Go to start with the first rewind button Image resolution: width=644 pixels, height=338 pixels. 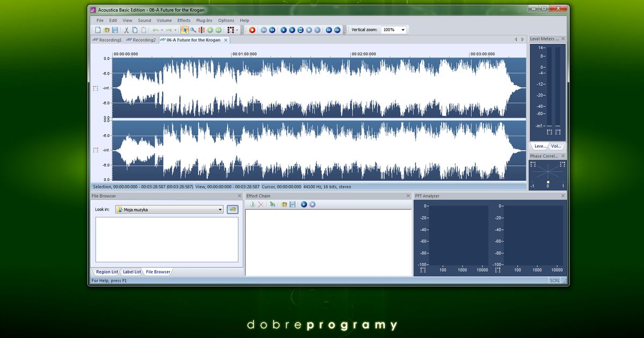(264, 30)
